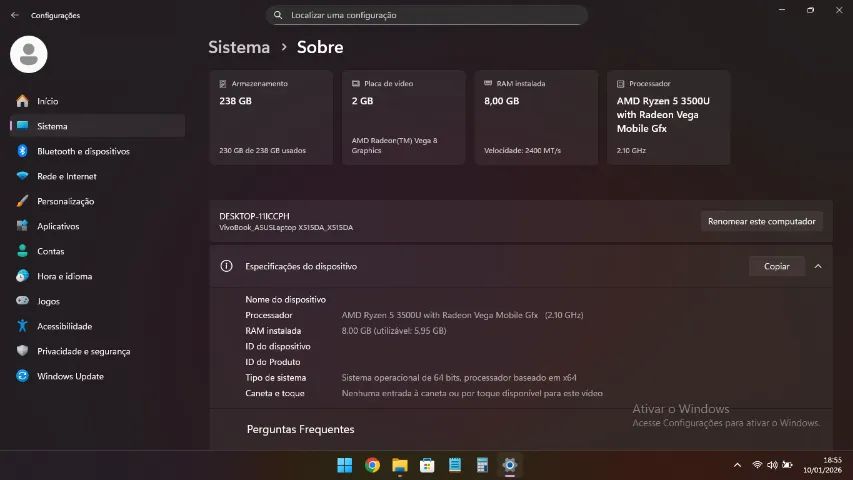This screenshot has height=480, width=853.
Task: Show hidden tray icons chevron
Action: click(737, 465)
